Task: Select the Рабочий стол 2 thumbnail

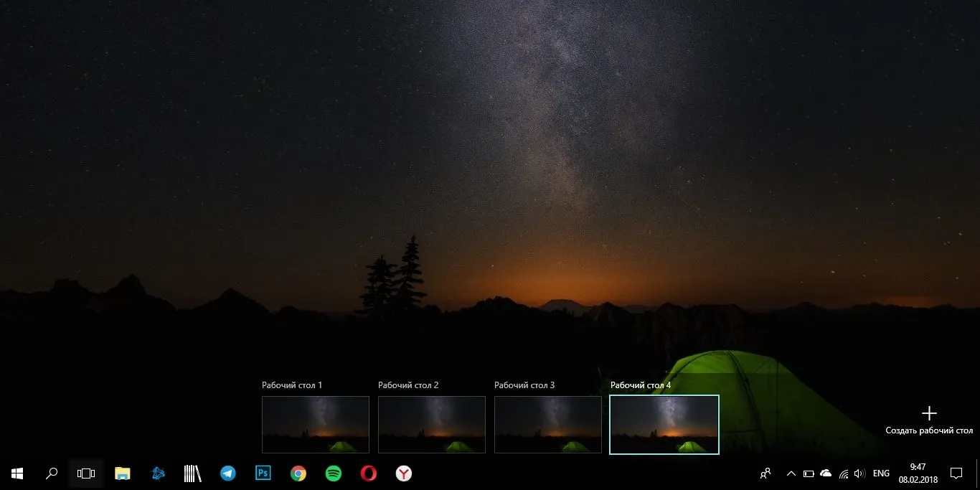Action: [432, 425]
